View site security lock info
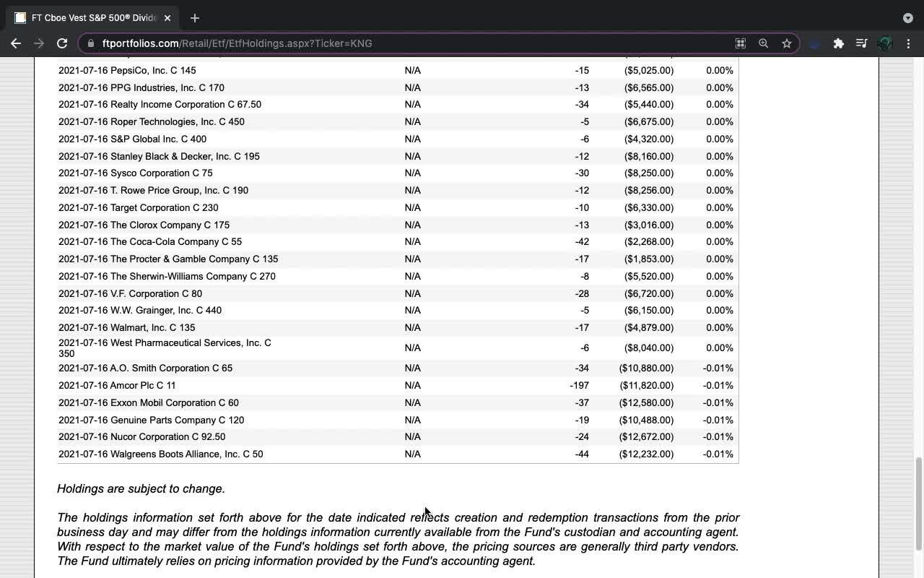This screenshot has width=924, height=578. pos(90,43)
